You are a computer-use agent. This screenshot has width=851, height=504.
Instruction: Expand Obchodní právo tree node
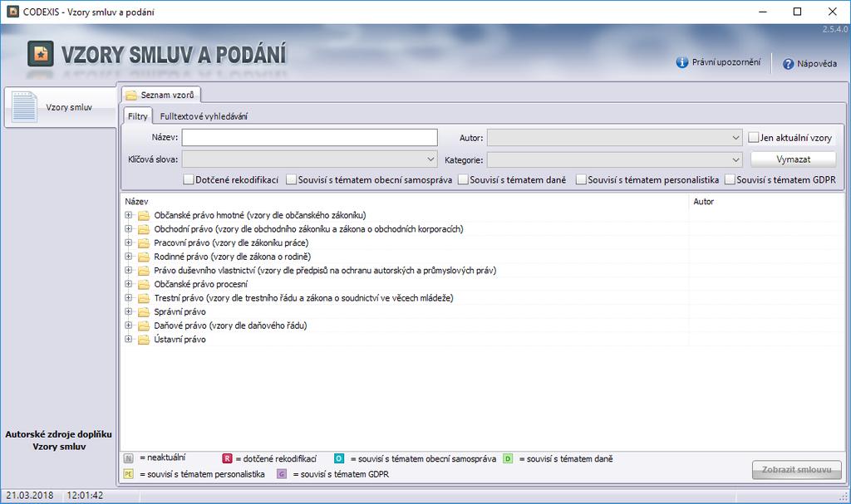pyautogui.click(x=129, y=228)
